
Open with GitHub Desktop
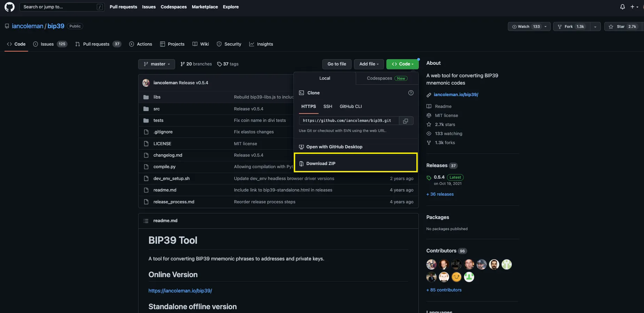356,147
